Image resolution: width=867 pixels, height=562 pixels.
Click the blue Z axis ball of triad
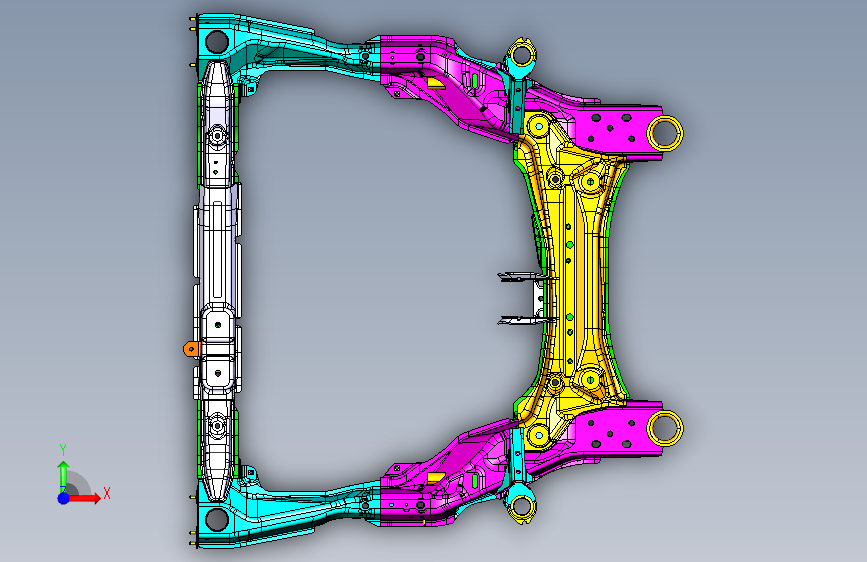(64, 498)
